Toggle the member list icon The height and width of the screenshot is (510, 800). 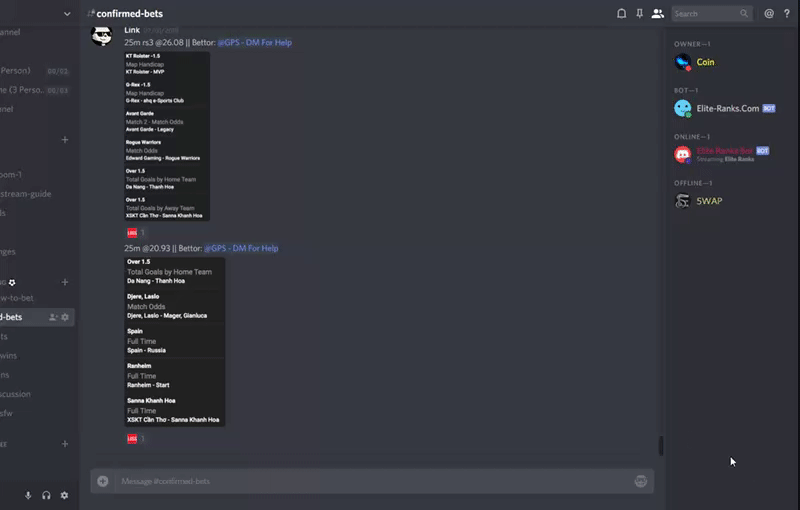pos(658,14)
